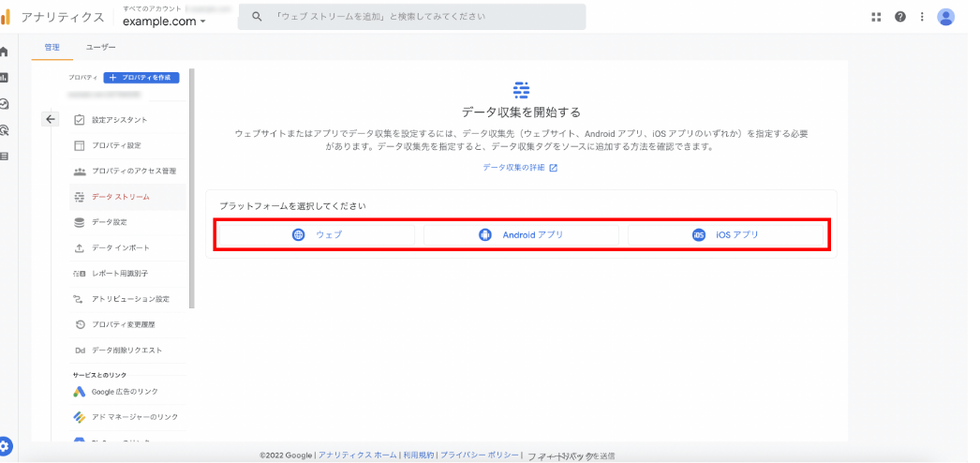
Task: Click the データ設定 database icon
Action: point(80,222)
